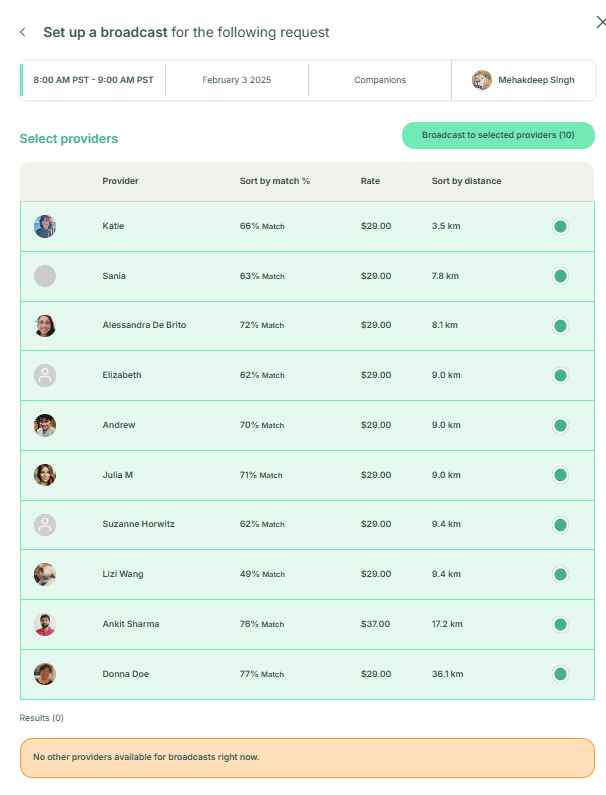Toggle the selection circle for Donna Doe

click(x=560, y=674)
